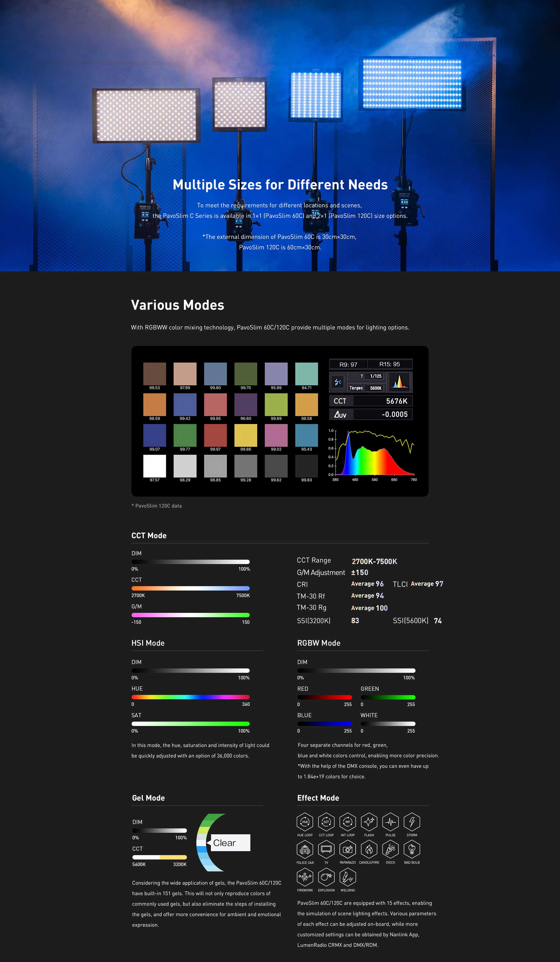Click the Gel Mode heading
Screen dimensions: 560x962
148,798
